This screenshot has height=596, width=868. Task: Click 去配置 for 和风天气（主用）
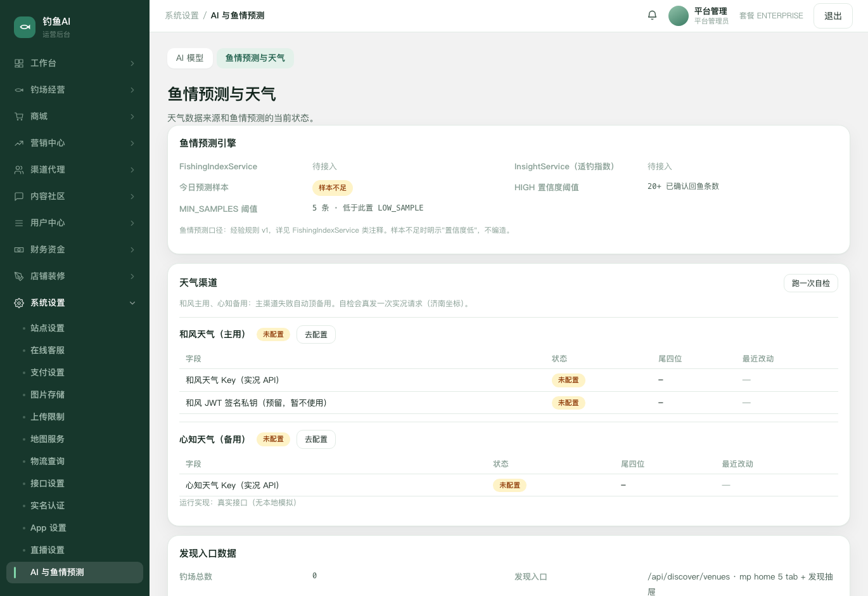click(316, 335)
